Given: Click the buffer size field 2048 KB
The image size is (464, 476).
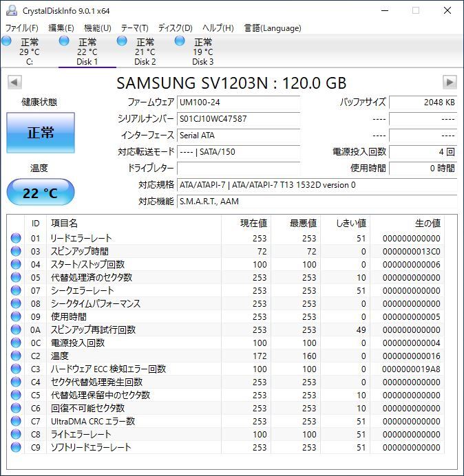Looking at the screenshot, I should [x=423, y=102].
